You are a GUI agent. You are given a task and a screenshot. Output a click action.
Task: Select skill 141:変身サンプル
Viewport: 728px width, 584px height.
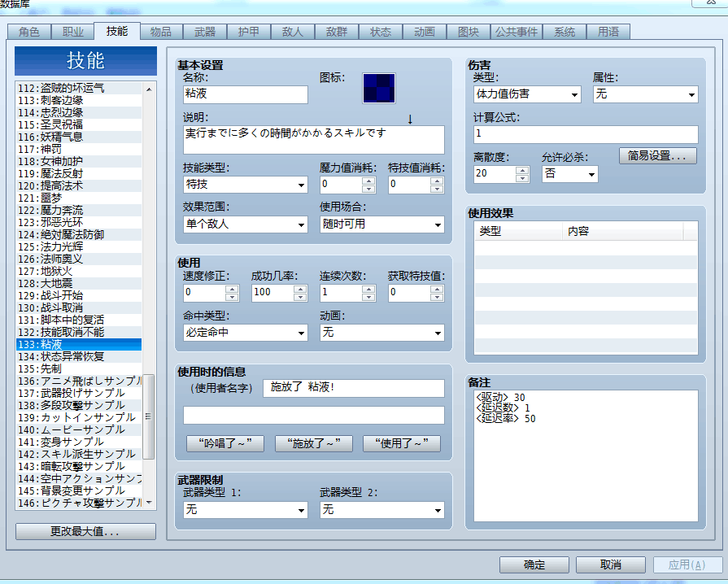[79, 442]
